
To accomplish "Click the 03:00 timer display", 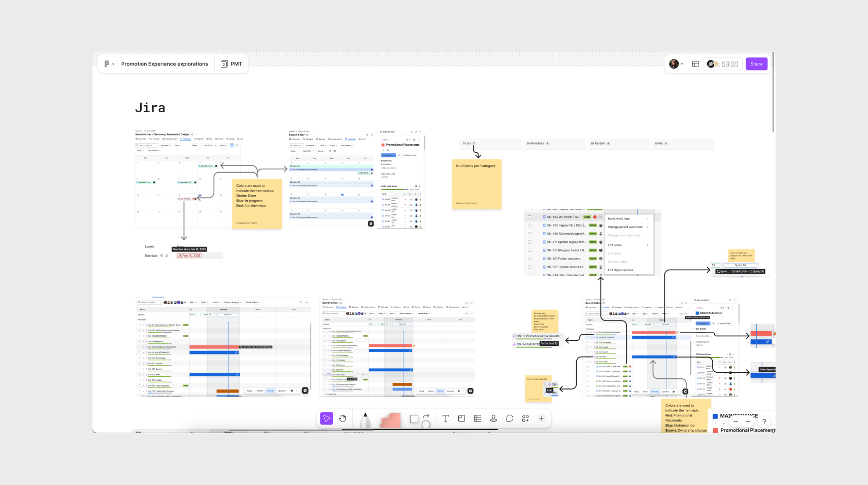I will click(729, 64).
